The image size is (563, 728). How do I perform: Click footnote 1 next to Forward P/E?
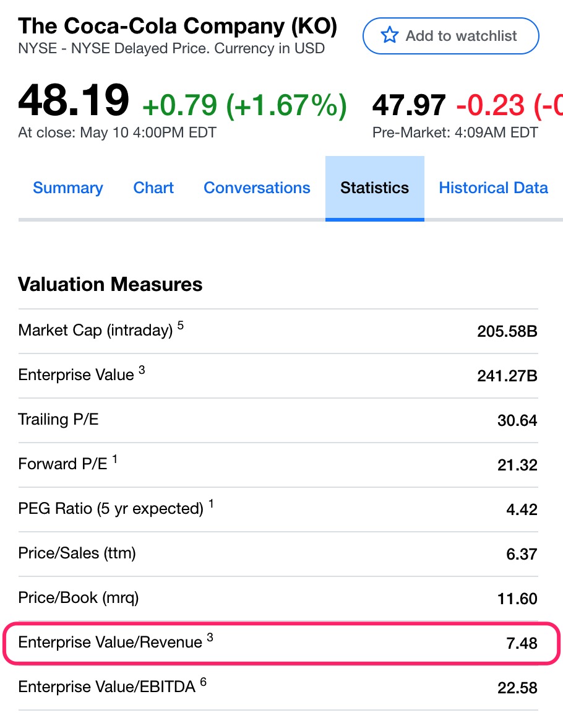(115, 459)
